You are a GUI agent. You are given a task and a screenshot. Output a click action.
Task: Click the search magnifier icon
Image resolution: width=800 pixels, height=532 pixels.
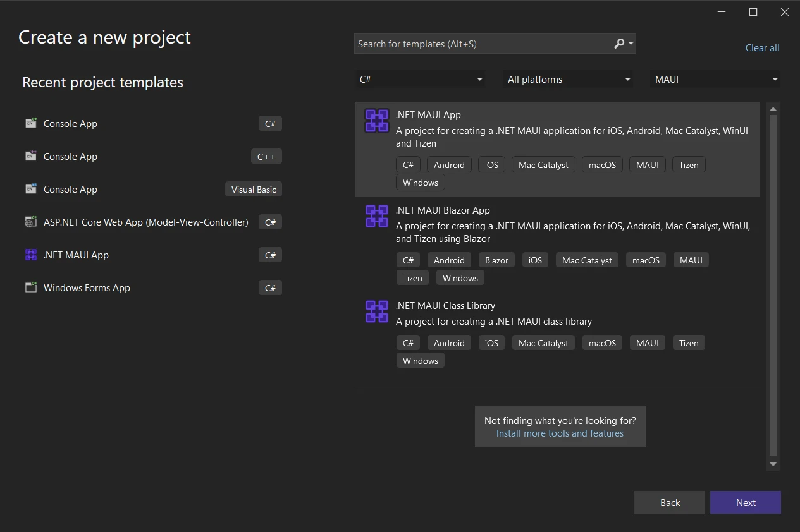tap(619, 44)
